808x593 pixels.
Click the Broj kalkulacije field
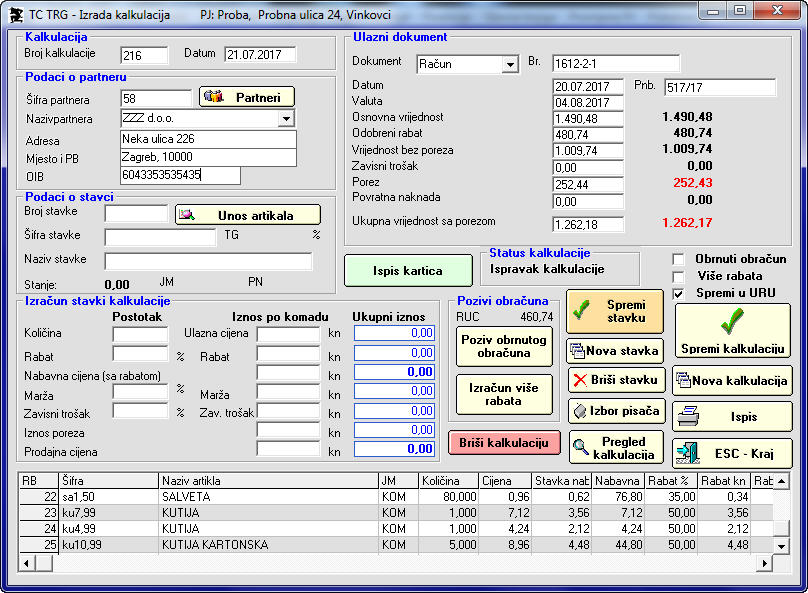144,55
